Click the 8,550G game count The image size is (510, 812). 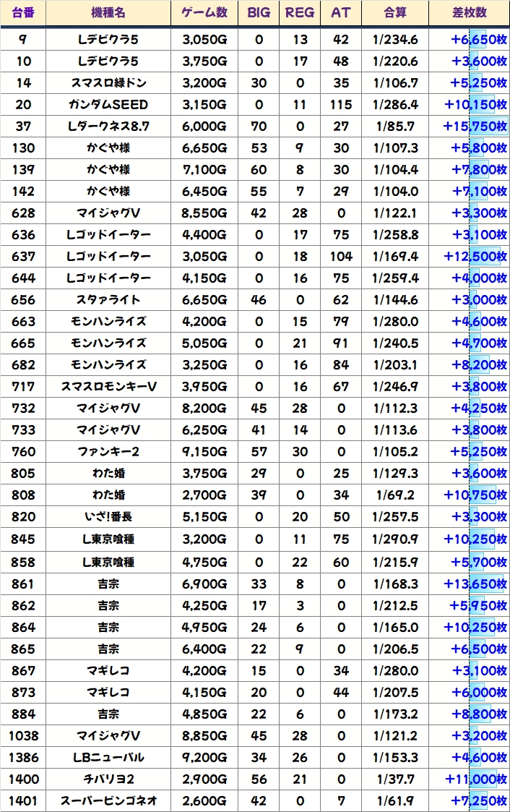coord(204,213)
